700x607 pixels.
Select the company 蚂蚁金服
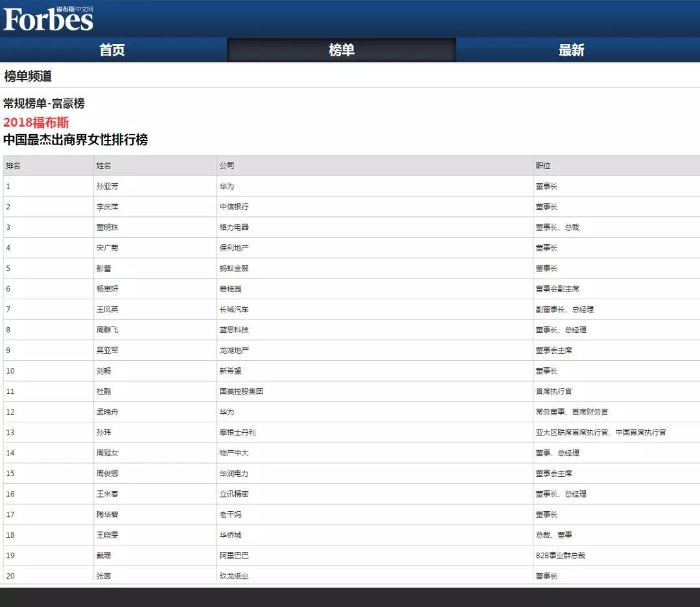coord(234,268)
